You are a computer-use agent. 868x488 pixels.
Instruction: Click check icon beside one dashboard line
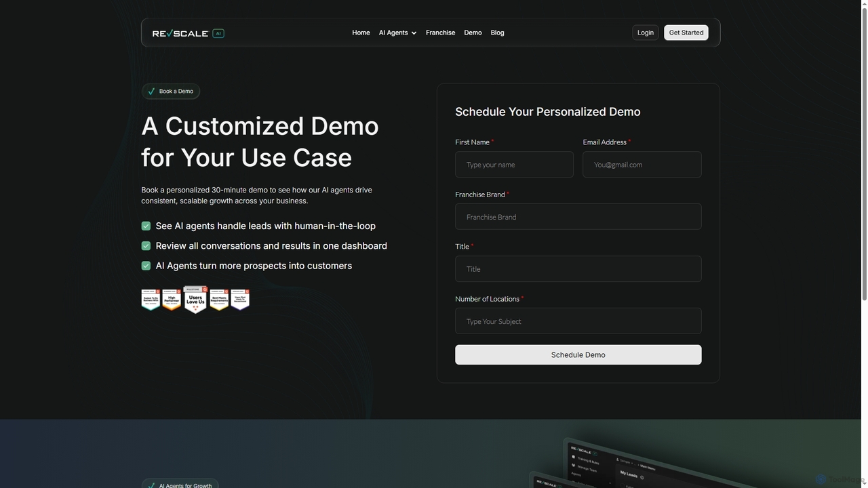[x=146, y=246]
